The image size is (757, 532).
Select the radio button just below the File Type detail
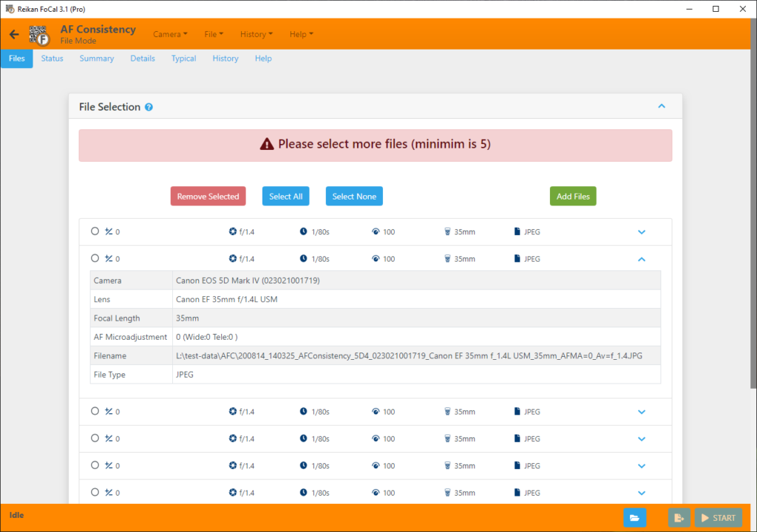point(95,411)
